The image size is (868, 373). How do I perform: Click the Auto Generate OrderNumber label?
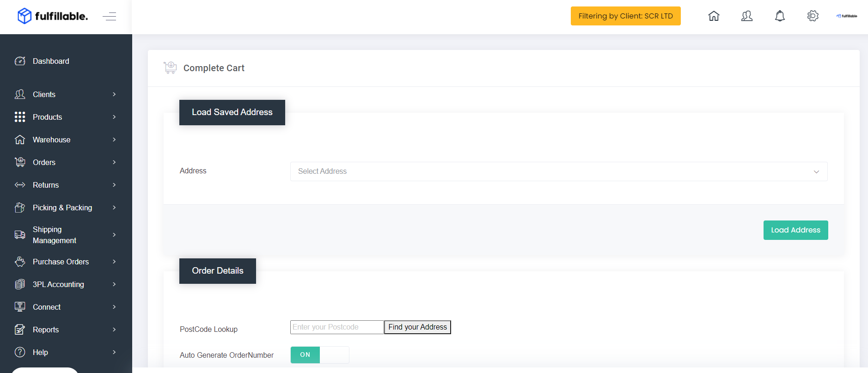pyautogui.click(x=226, y=355)
